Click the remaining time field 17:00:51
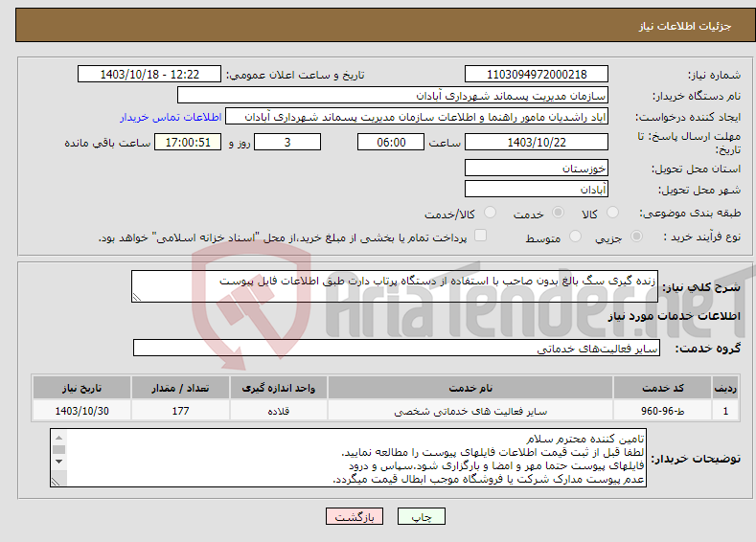756x542 pixels. 188,142
